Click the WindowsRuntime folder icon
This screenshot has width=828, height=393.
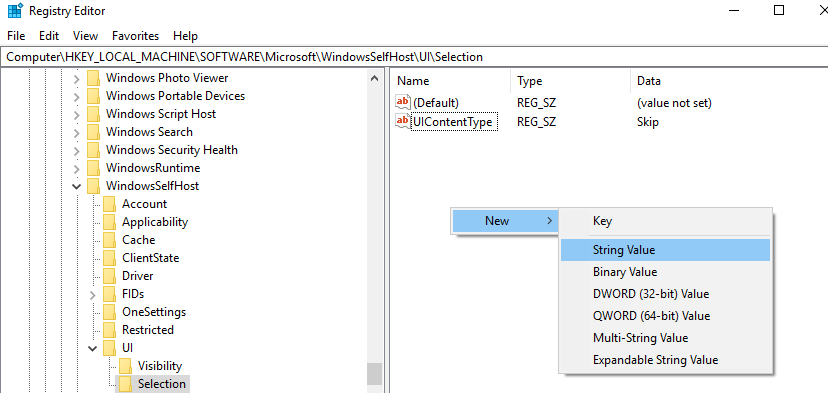click(x=93, y=168)
